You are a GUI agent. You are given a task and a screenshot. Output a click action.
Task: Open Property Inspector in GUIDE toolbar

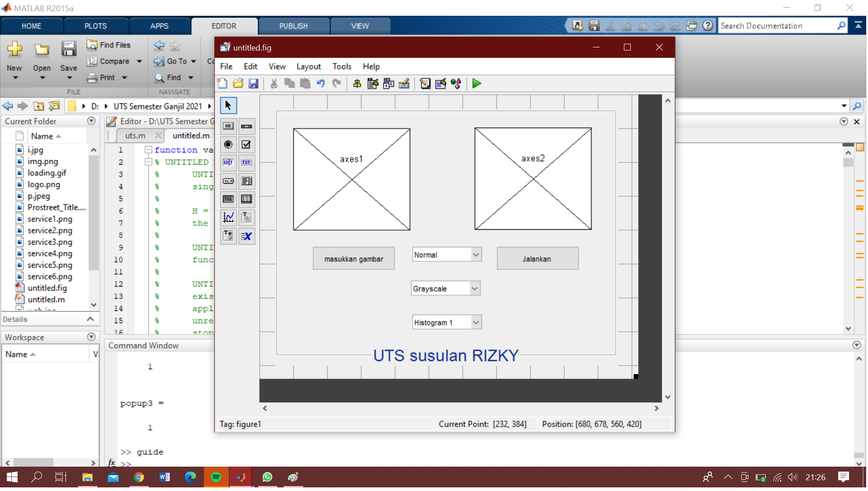(441, 83)
